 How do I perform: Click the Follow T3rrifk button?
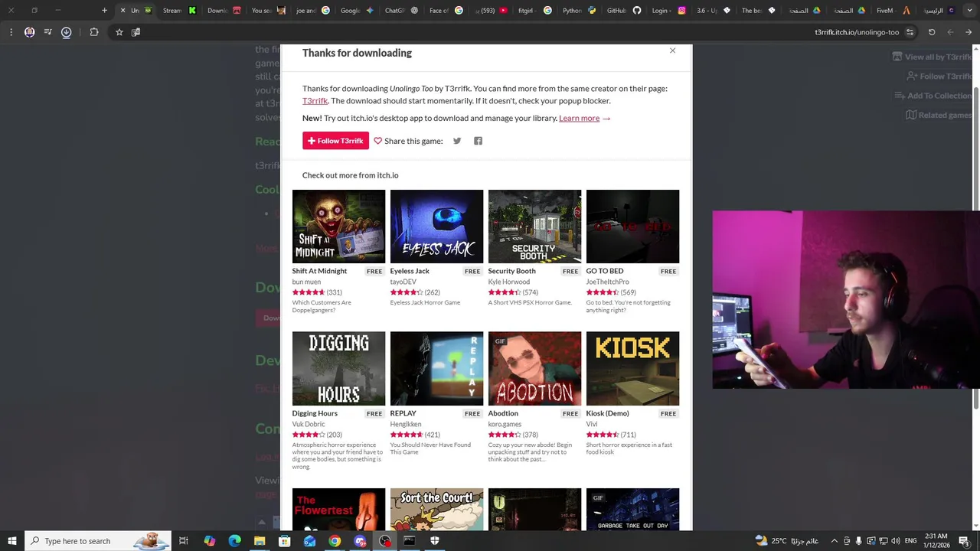335,141
